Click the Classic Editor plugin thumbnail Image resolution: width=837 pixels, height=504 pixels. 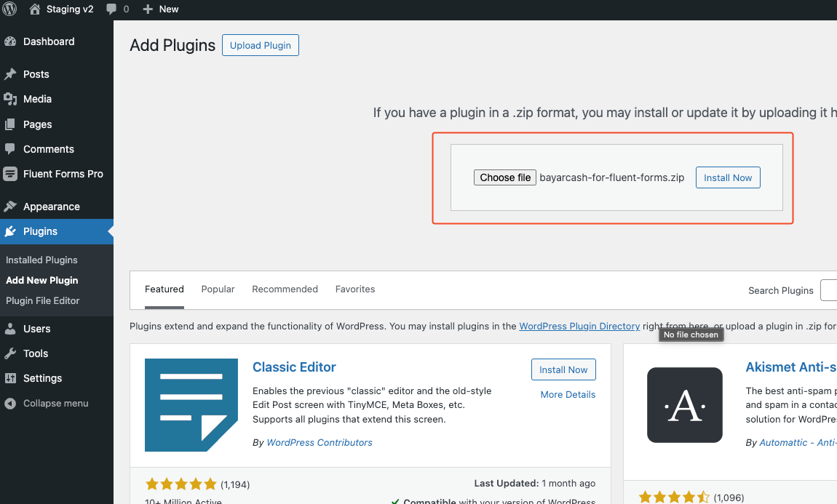(x=191, y=405)
